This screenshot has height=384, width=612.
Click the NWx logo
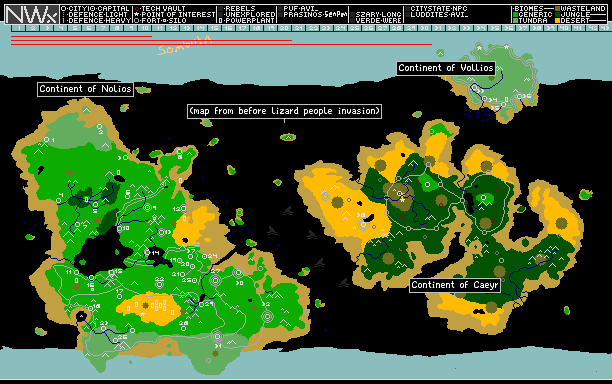pyautogui.click(x=32, y=14)
